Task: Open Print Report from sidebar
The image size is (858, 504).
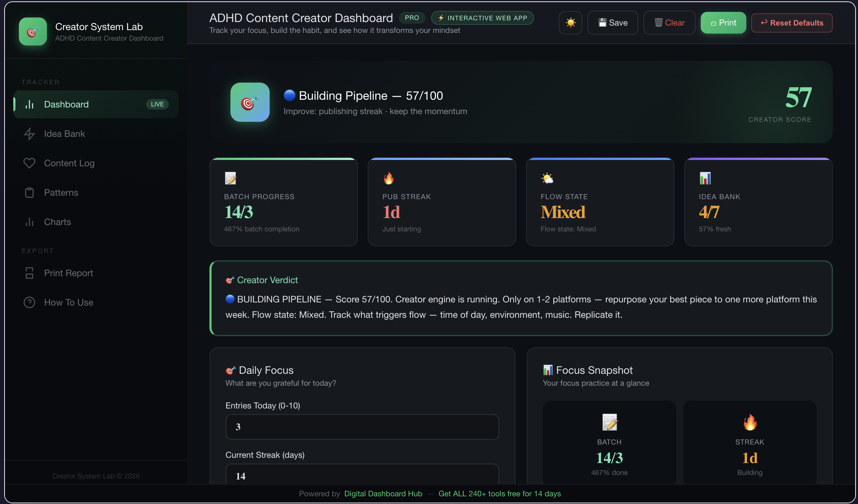Action: pyautogui.click(x=96, y=273)
